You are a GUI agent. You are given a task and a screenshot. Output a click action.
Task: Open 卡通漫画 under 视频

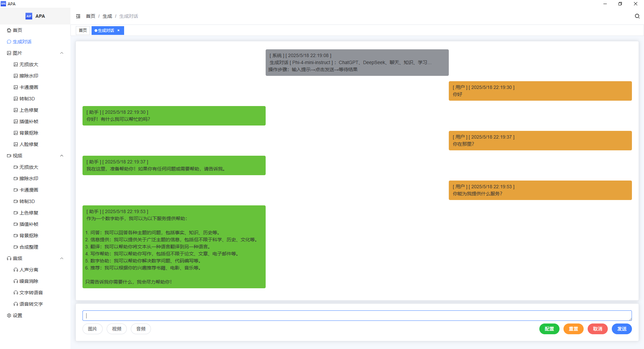tap(35, 190)
